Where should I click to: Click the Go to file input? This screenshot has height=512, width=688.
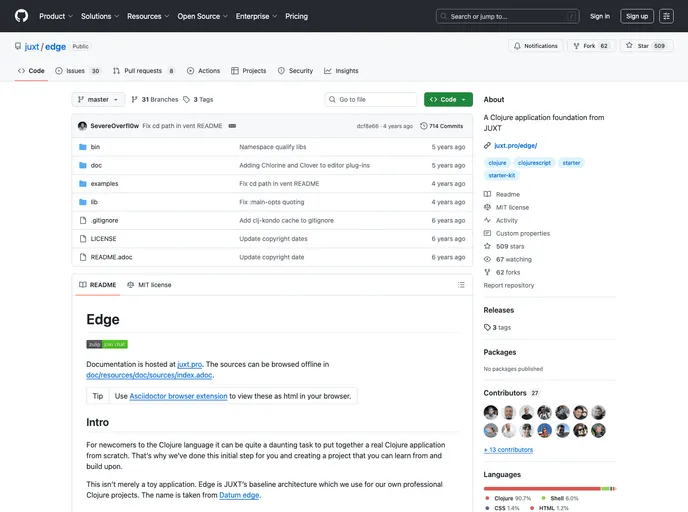[370, 100]
